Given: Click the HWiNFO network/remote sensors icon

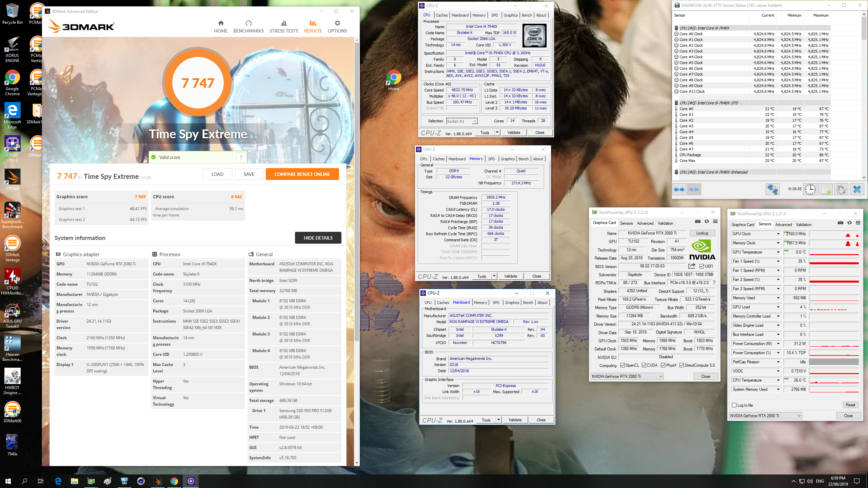Looking at the screenshot, I should [x=772, y=189].
